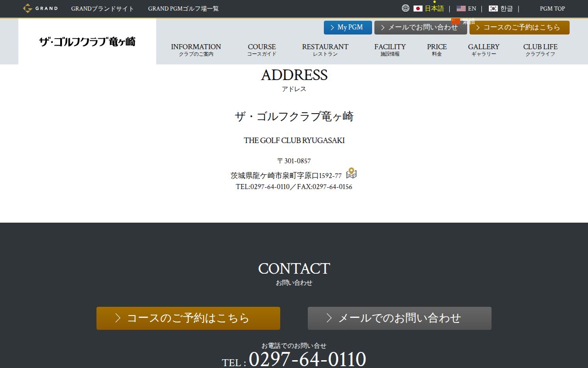Screen dimensions: 588x368
Task: Open the CLUB LIFE menu
Action: (540, 50)
